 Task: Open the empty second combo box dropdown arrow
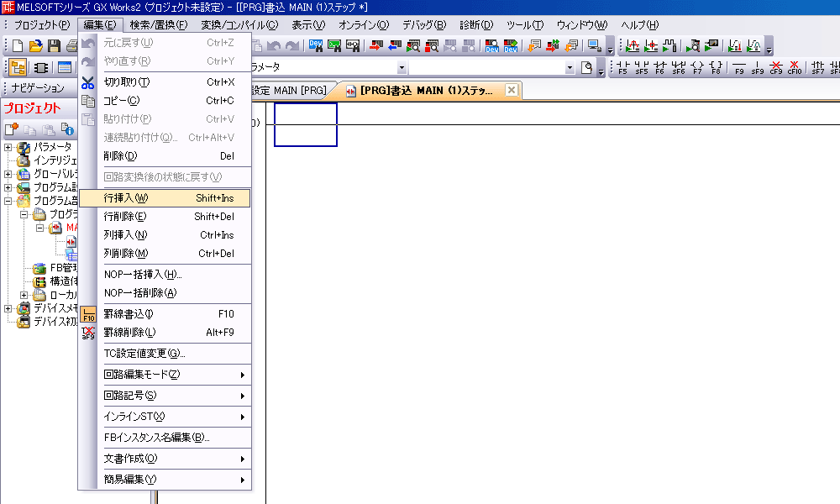pyautogui.click(x=570, y=67)
